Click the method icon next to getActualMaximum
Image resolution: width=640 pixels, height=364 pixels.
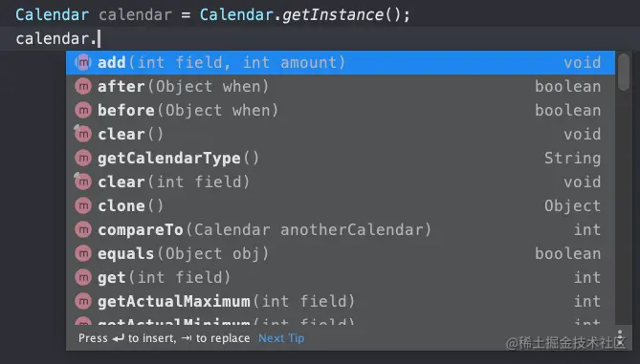pos(83,301)
